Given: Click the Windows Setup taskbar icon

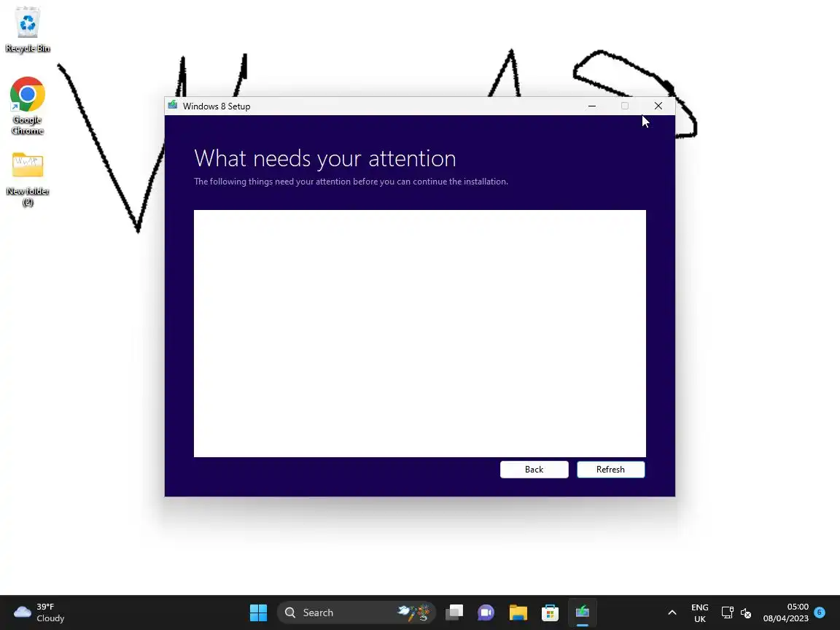Looking at the screenshot, I should (x=583, y=612).
